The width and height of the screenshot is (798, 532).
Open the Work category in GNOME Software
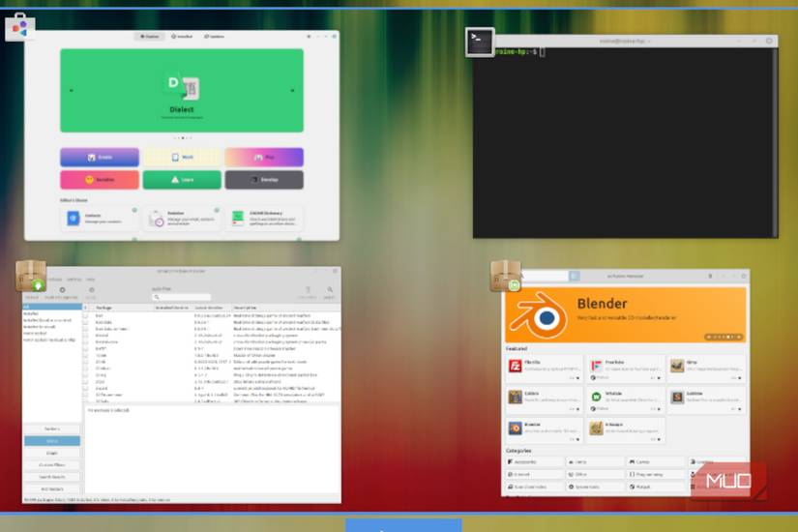182,158
